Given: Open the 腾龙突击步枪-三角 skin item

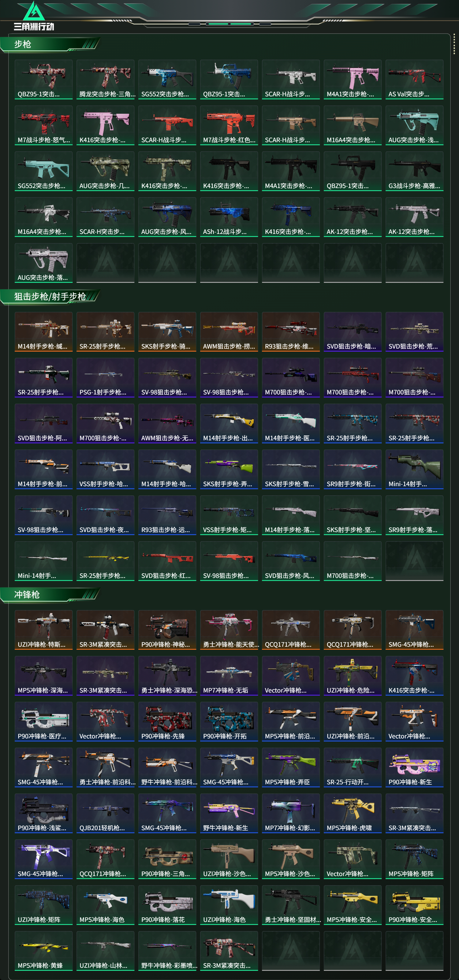Looking at the screenshot, I should [x=106, y=80].
